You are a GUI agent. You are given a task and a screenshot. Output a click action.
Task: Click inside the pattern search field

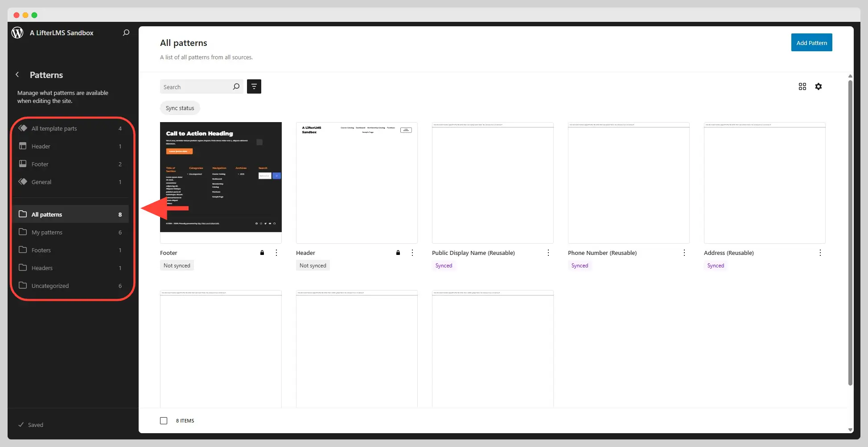[196, 86]
